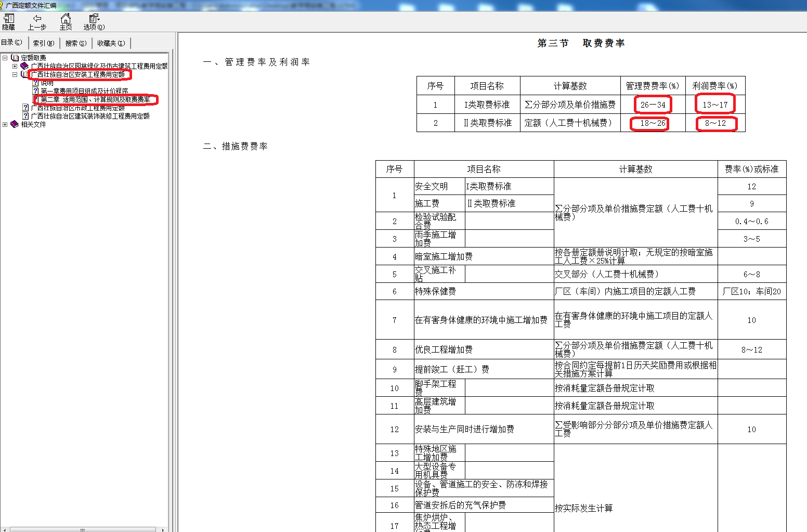Click the open-book icon beside 安装工程费用定额
The height and width of the screenshot is (532, 807).
24,74
